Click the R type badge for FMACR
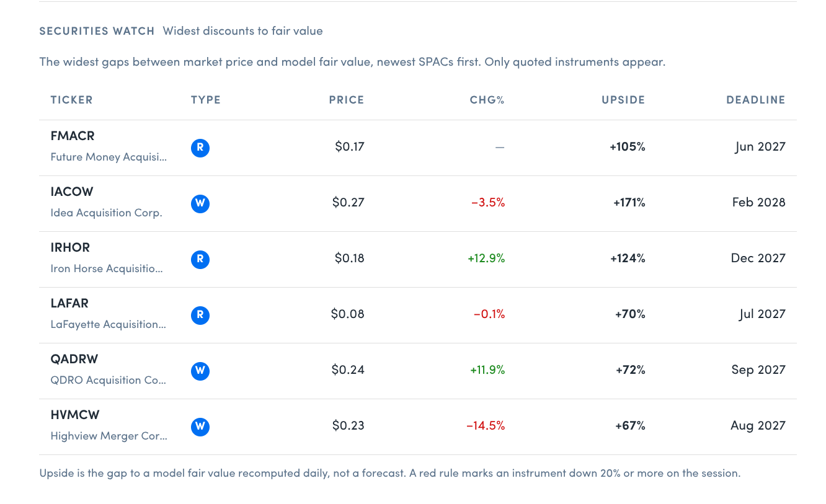The height and width of the screenshot is (504, 826). (x=200, y=148)
